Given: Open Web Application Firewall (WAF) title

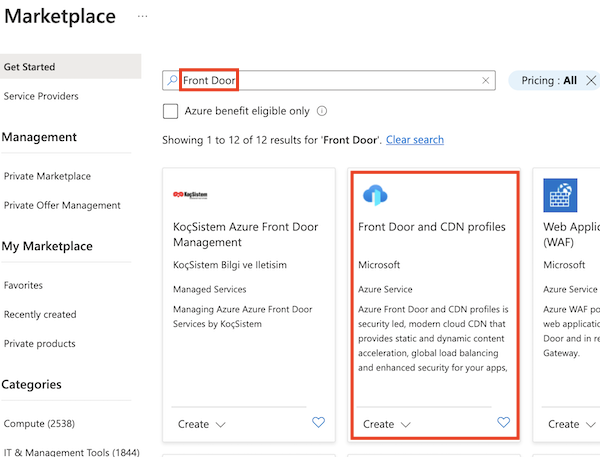Looking at the screenshot, I should pyautogui.click(x=571, y=234).
